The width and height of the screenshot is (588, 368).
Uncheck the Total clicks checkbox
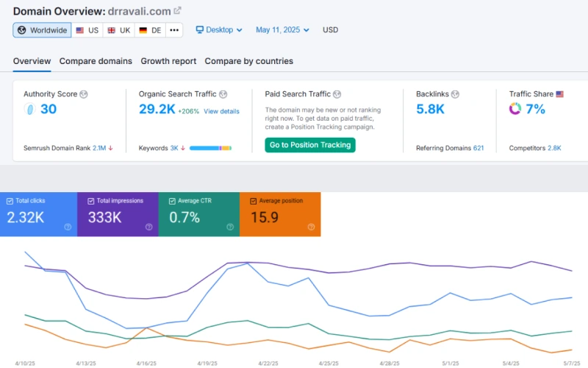pos(10,201)
